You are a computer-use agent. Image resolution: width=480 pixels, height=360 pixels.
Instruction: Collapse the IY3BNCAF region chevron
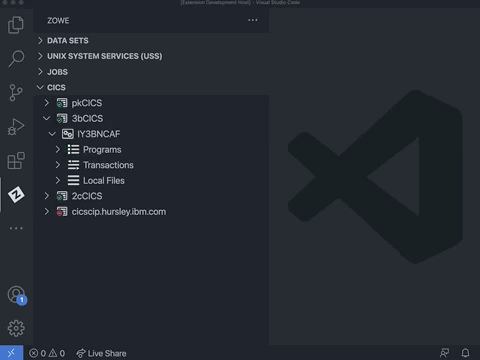(x=52, y=134)
